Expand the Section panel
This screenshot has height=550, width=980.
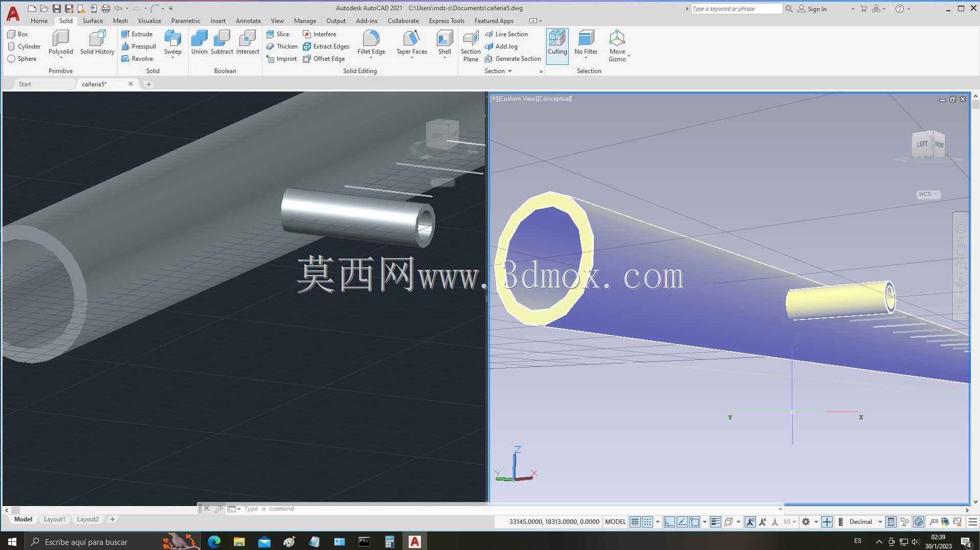click(499, 71)
